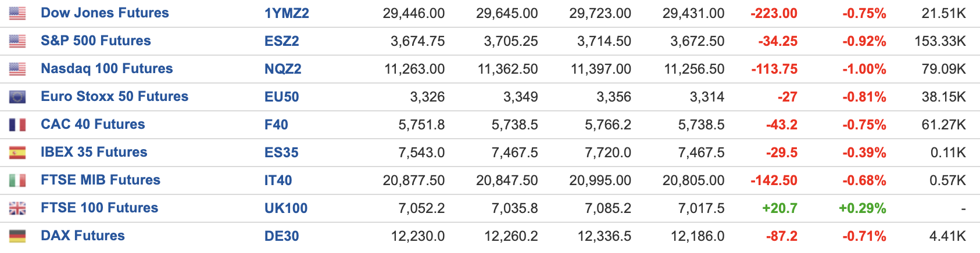Open the Nasdaq 100 Futures page
The image size is (980, 253).
tap(107, 68)
